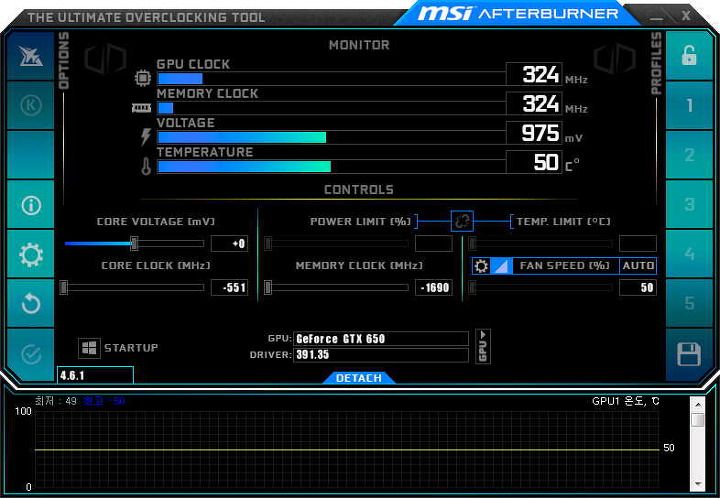The image size is (720, 498).
Task: Click the GPU clock chip icon
Action: [143, 78]
